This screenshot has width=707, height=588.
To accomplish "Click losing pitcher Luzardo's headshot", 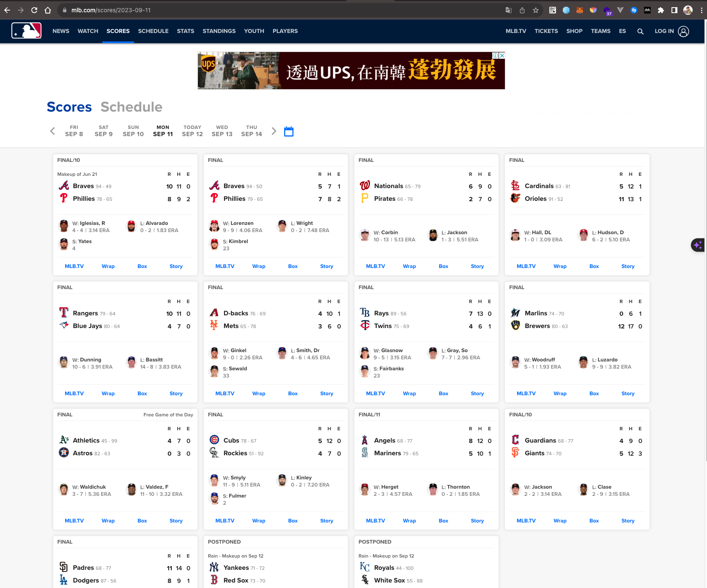I will pyautogui.click(x=583, y=362).
